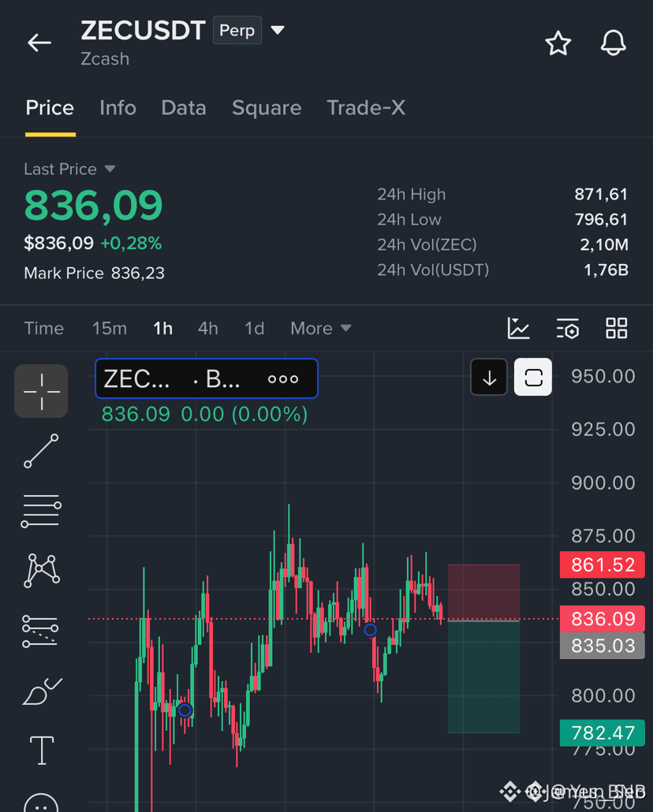Expand the More intervals dropdown
Viewport: 653px width, 812px height.
321,328
